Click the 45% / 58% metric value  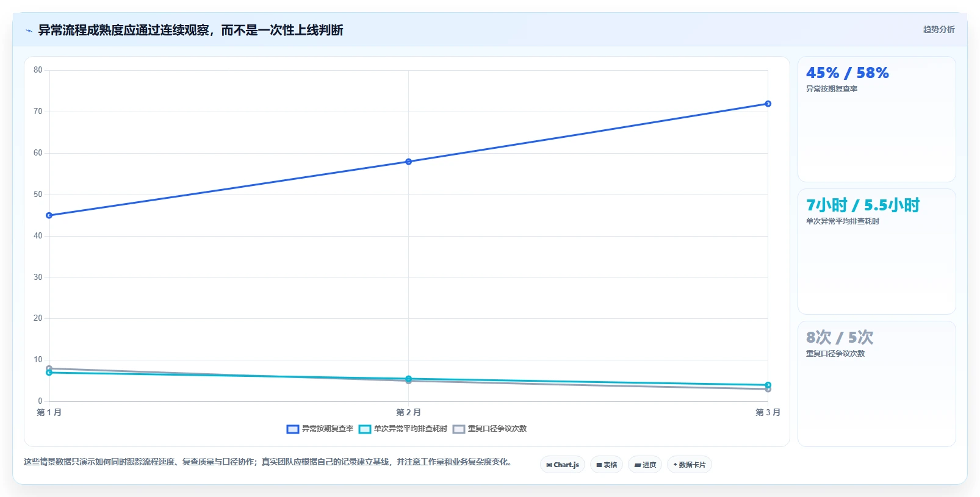(847, 73)
